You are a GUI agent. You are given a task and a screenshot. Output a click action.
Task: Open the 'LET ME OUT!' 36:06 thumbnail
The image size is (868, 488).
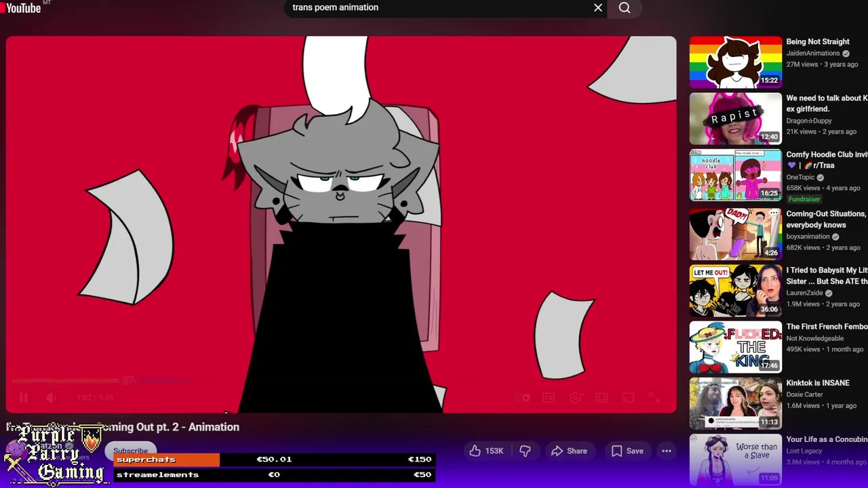point(736,290)
